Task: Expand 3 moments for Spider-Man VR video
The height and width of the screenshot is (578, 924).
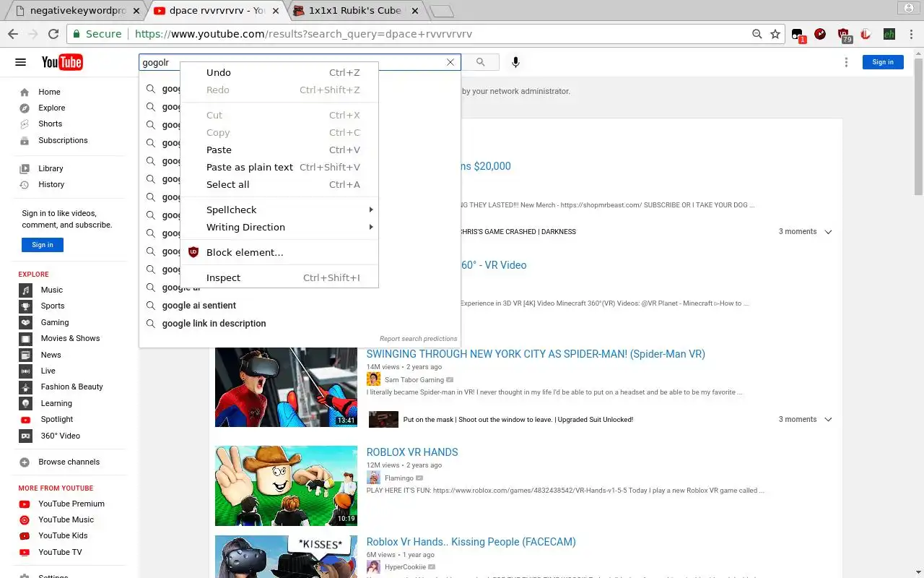Action: 805,419
